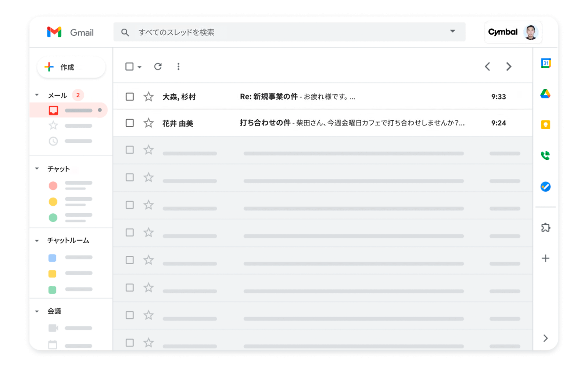Toggle the select-all checkbox in toolbar

point(129,67)
